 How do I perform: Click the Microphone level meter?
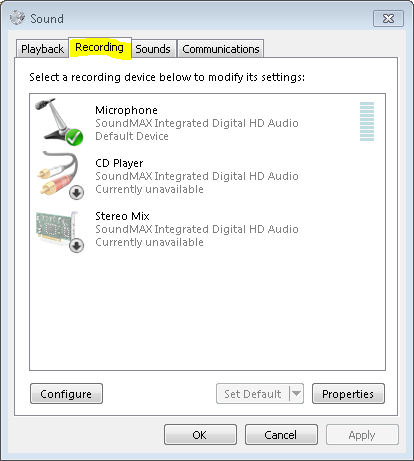(367, 121)
